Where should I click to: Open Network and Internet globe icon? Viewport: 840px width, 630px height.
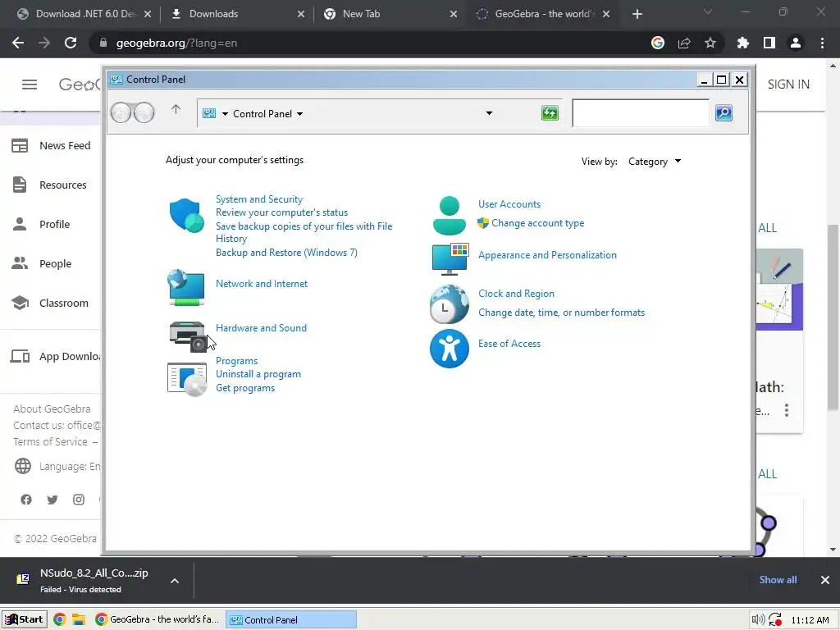click(186, 288)
